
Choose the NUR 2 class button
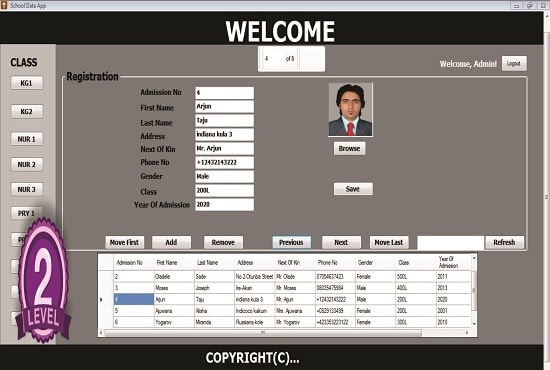click(27, 164)
